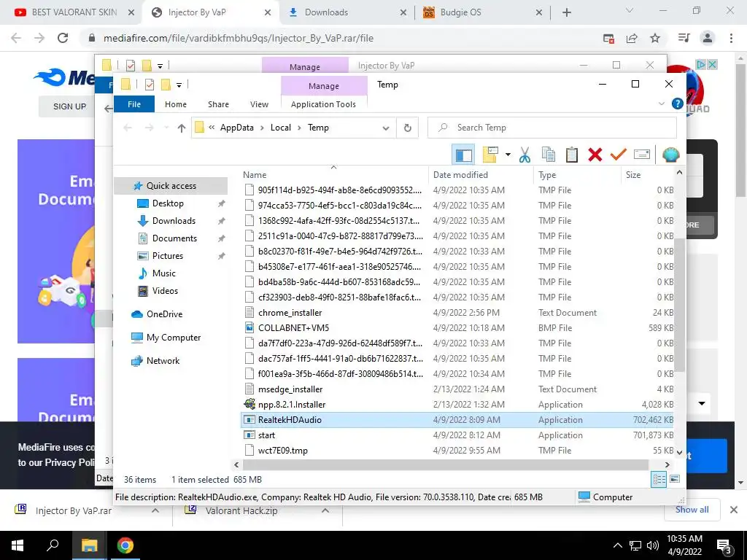The image size is (747, 560).
Task: Open the Home ribbon tab
Action: point(176,104)
